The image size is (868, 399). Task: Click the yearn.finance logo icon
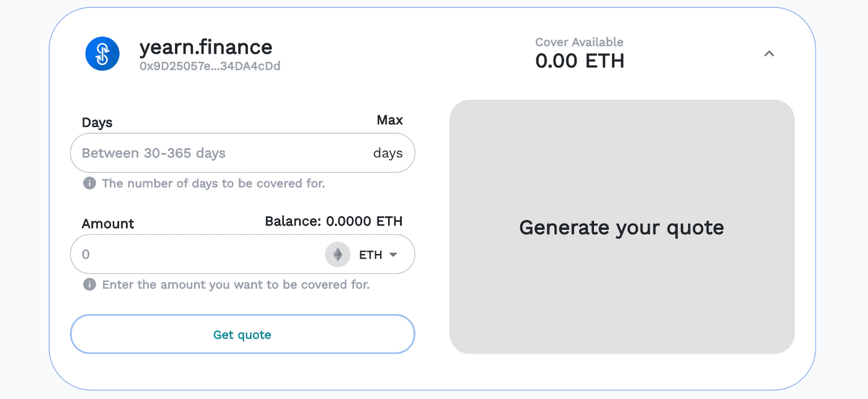pyautogui.click(x=102, y=54)
